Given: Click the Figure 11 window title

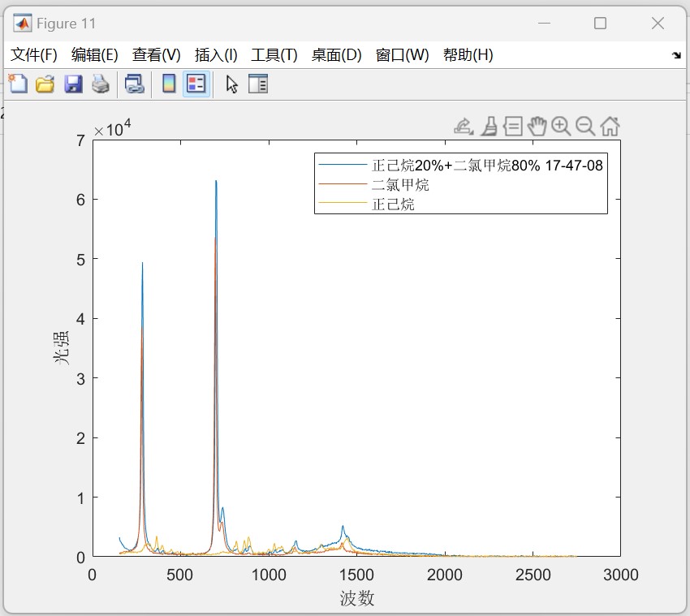Looking at the screenshot, I should click(x=66, y=24).
